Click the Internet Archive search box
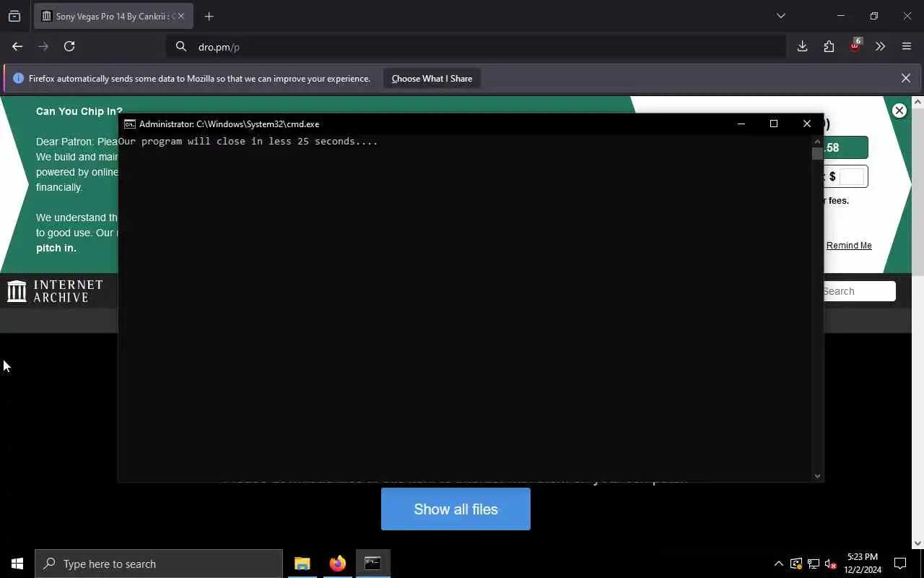Screen dimensions: 924x578 859,291
